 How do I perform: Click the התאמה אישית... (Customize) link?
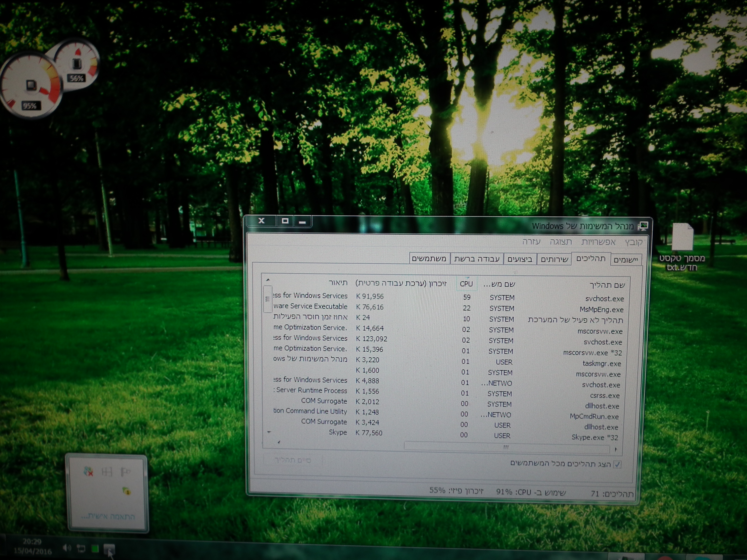108,516
